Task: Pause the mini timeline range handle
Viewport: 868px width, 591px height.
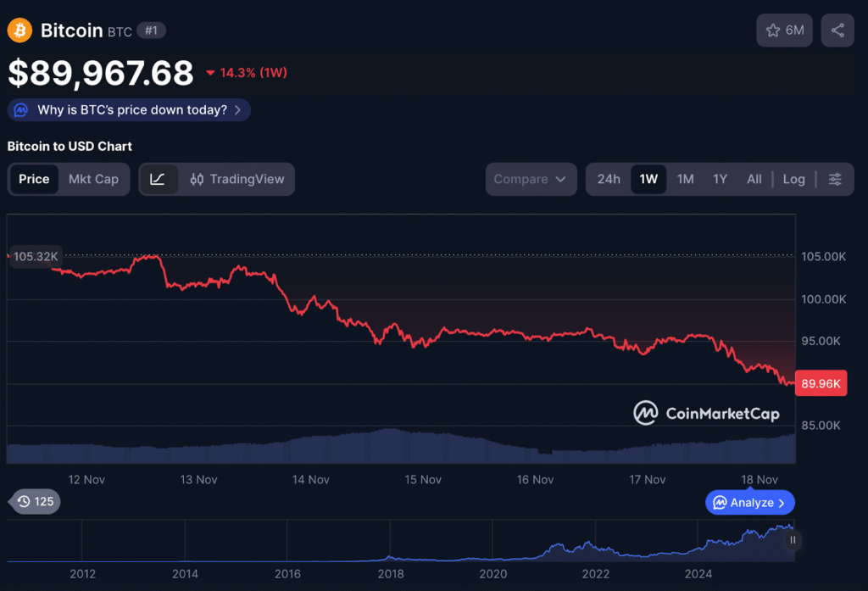Action: pos(793,540)
